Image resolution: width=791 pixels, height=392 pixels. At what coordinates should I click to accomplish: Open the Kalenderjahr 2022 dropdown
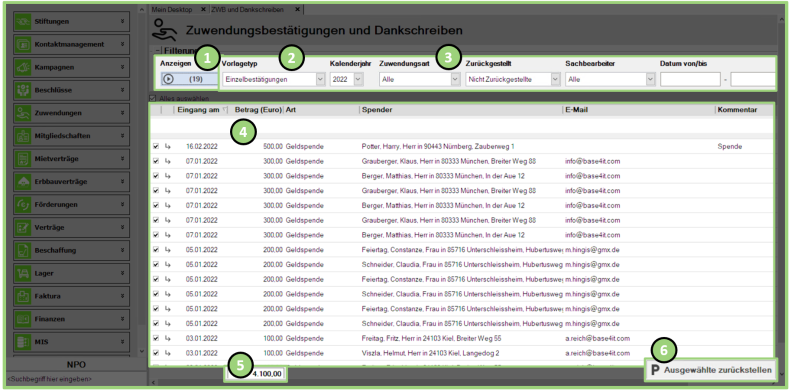click(x=358, y=79)
